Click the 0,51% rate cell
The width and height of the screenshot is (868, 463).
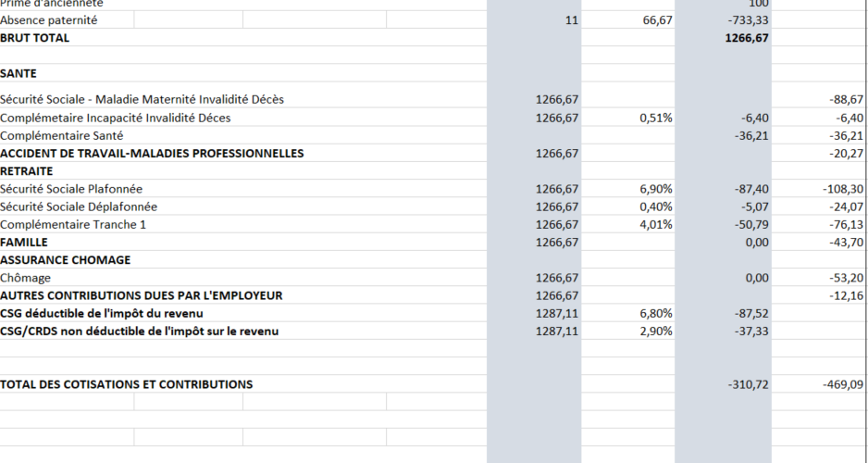tap(656, 118)
